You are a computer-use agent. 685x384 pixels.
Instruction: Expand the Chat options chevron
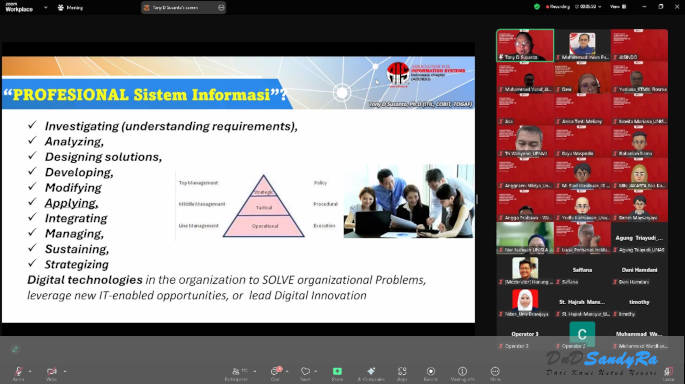tap(287, 371)
